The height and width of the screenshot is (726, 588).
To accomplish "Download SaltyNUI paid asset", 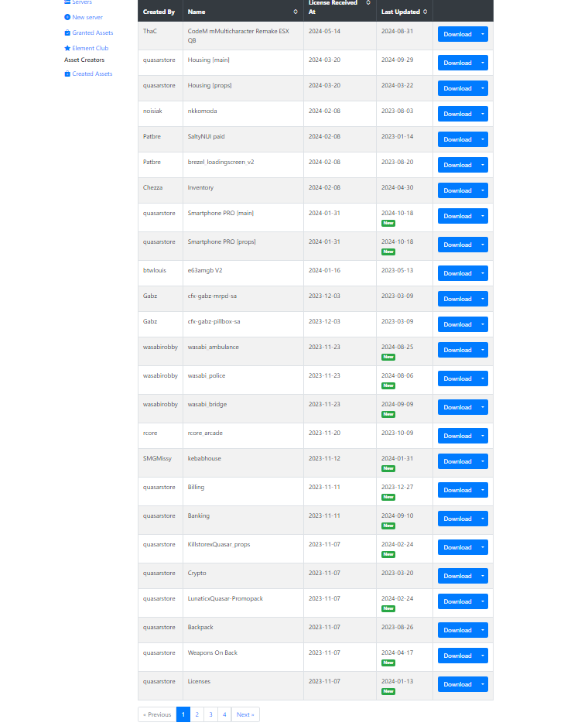I will (x=457, y=139).
